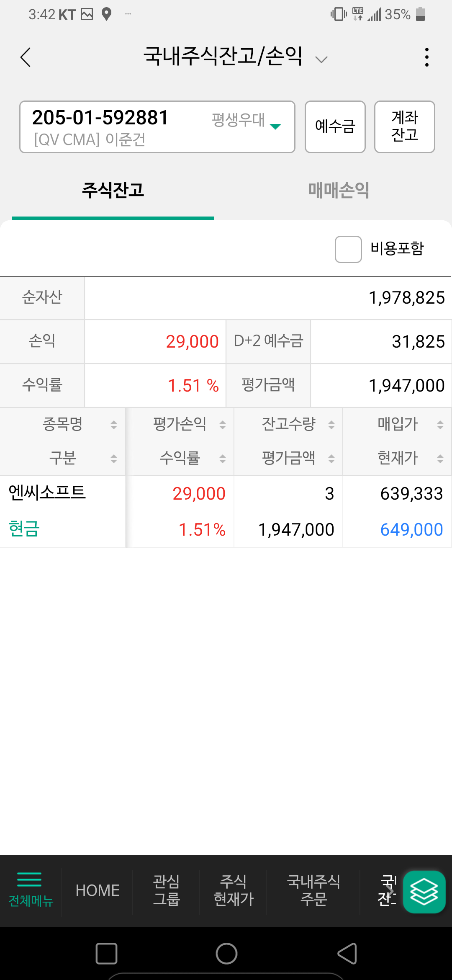Image resolution: width=452 pixels, height=980 pixels.
Task: Go to HOME in bottom bar
Action: pos(98,890)
